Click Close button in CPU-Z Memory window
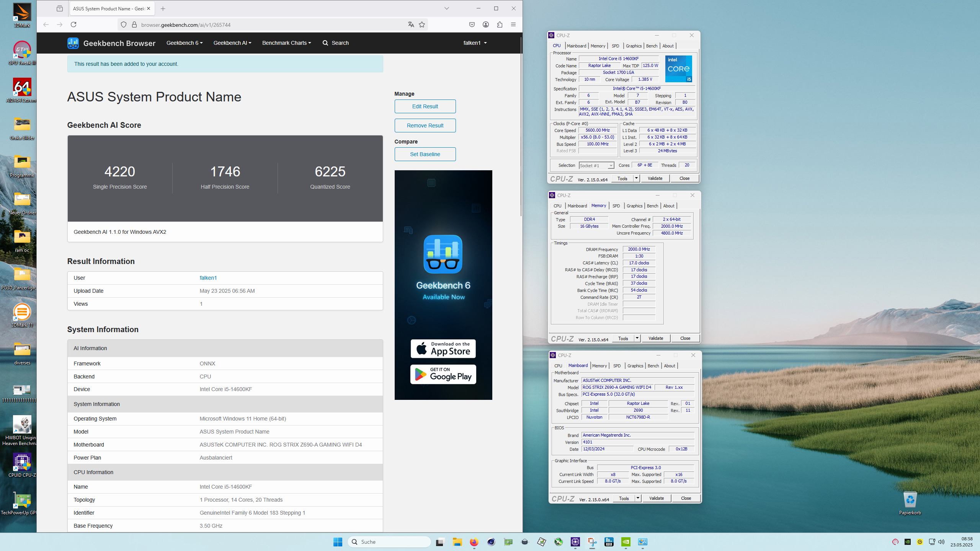The height and width of the screenshot is (551, 980). [x=685, y=338]
